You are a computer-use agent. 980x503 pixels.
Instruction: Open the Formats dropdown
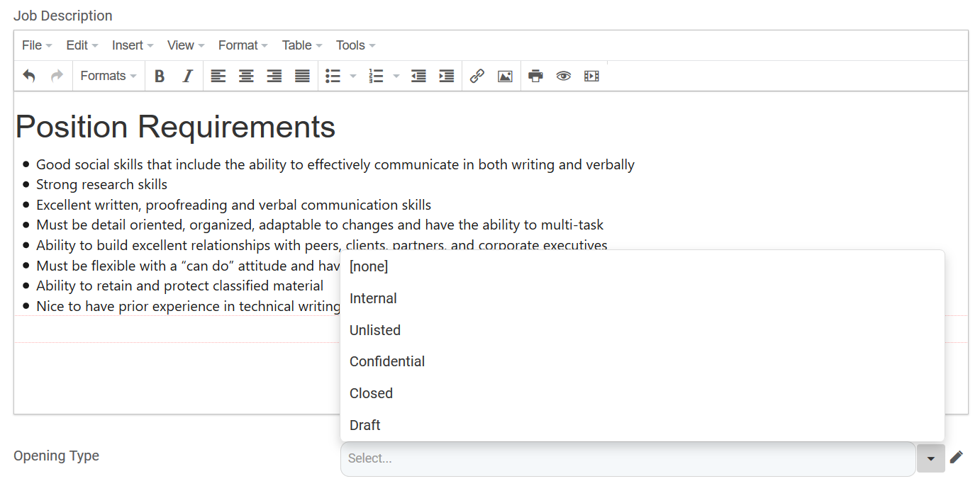pyautogui.click(x=108, y=76)
